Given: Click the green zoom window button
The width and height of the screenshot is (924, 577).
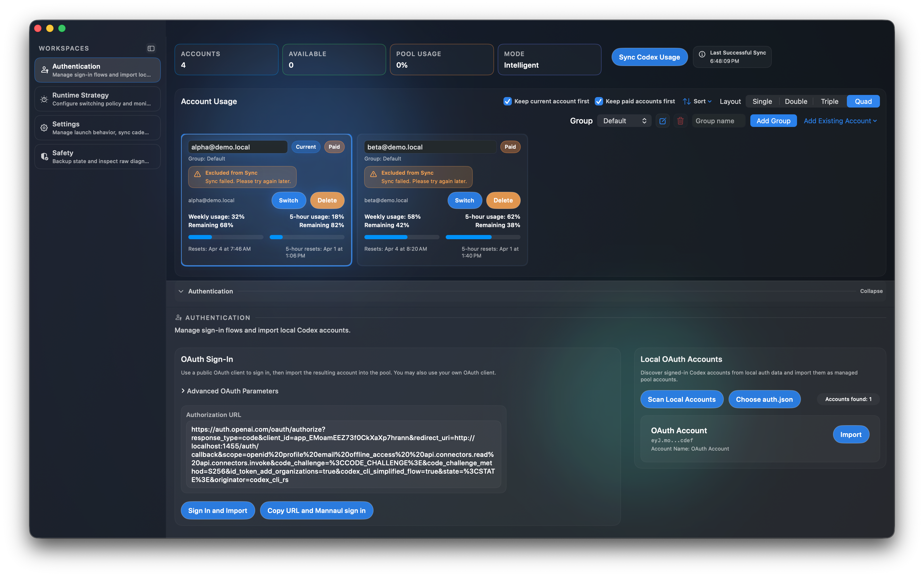Looking at the screenshot, I should (x=62, y=28).
